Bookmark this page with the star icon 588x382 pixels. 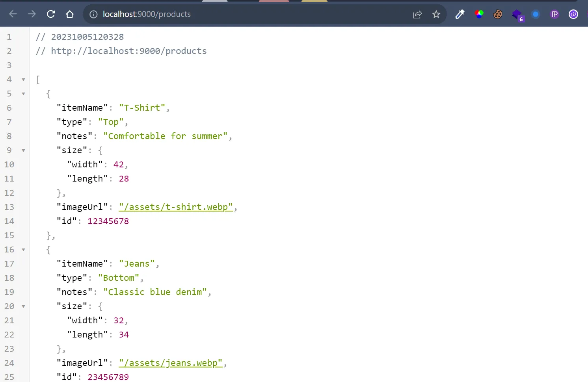(436, 14)
